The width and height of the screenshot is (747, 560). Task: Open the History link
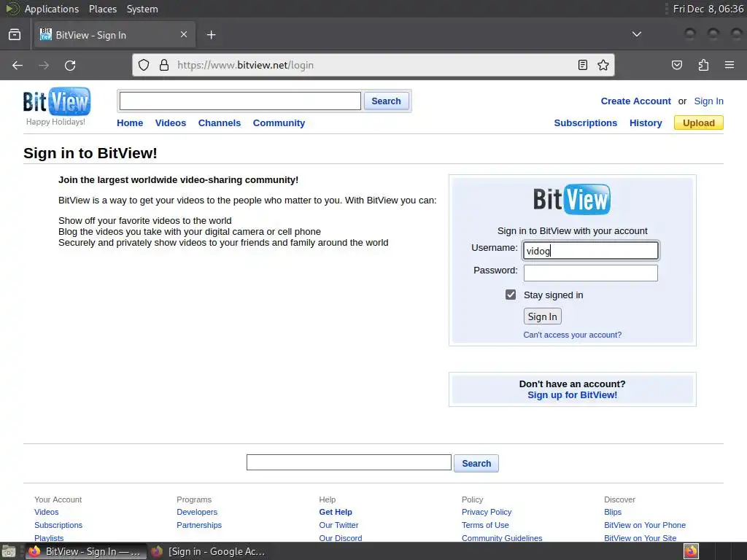[646, 122]
